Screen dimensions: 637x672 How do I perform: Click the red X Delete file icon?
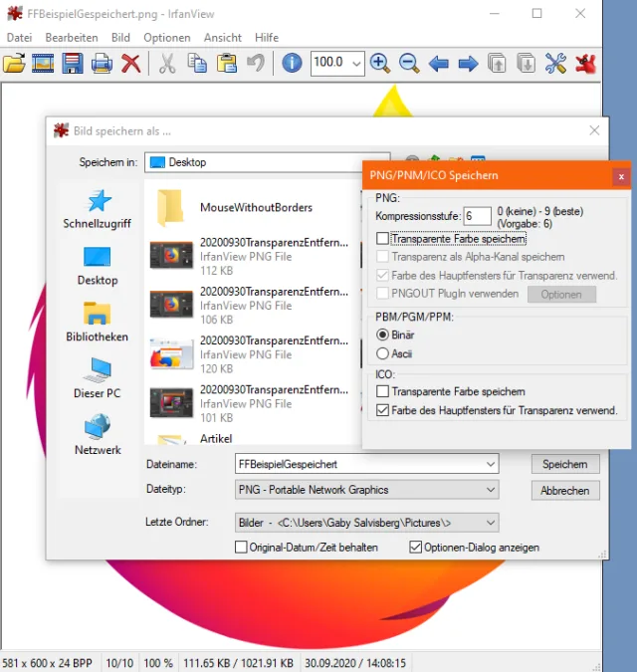[x=130, y=64]
